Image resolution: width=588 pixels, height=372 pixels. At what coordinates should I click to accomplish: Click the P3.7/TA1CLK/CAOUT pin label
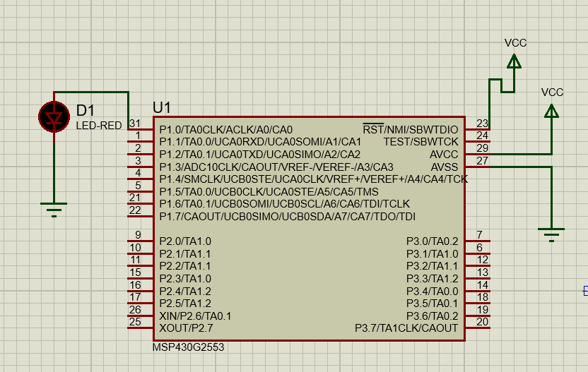click(406, 328)
